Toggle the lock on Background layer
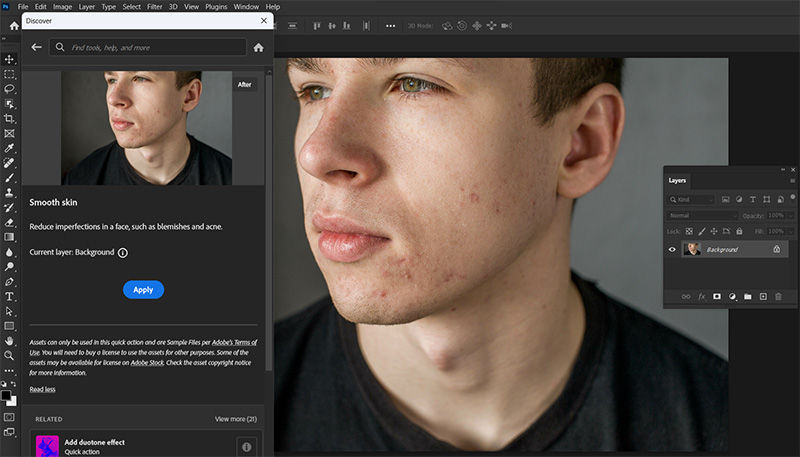 tap(777, 249)
